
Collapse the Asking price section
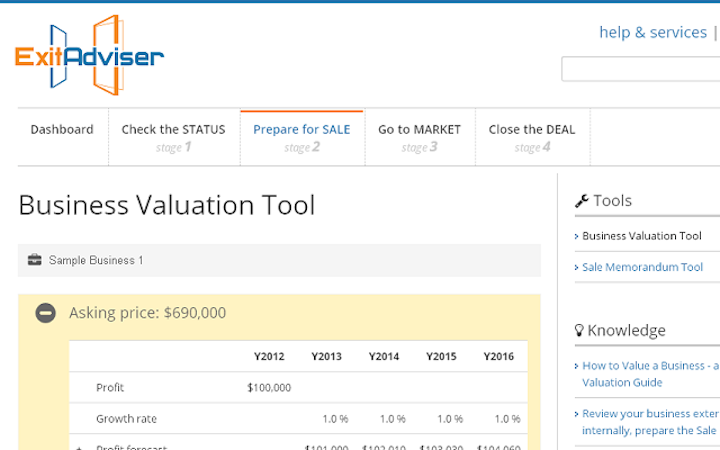45,313
